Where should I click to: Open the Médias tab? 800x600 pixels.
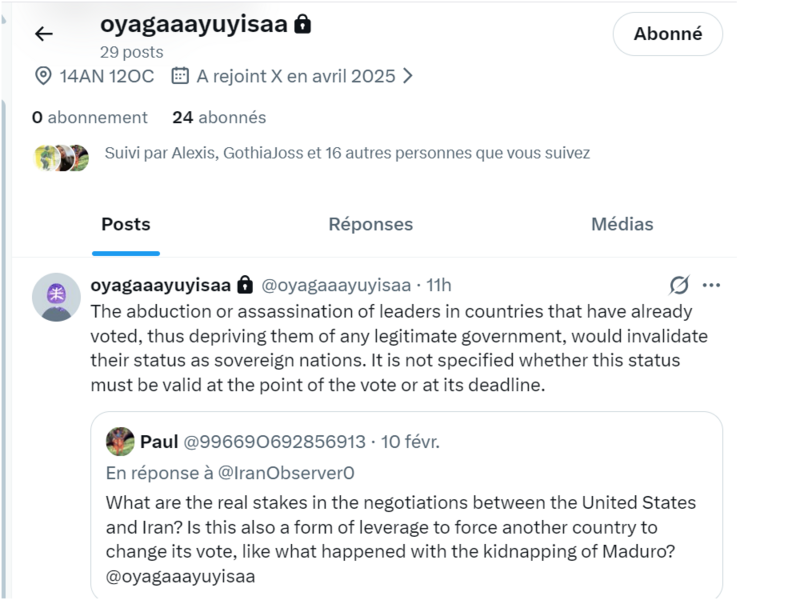(623, 224)
